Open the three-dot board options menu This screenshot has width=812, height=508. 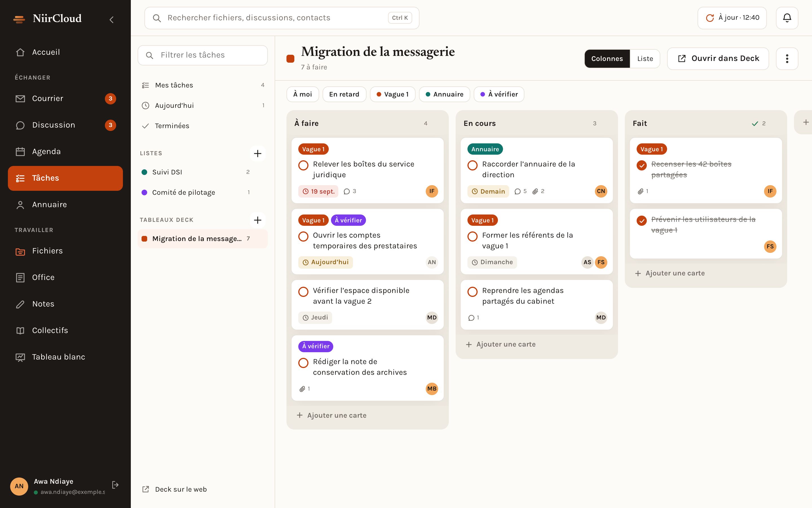787,58
